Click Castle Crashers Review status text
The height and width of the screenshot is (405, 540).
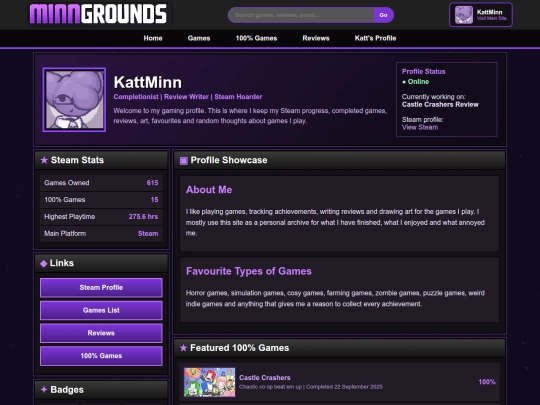pyautogui.click(x=440, y=105)
